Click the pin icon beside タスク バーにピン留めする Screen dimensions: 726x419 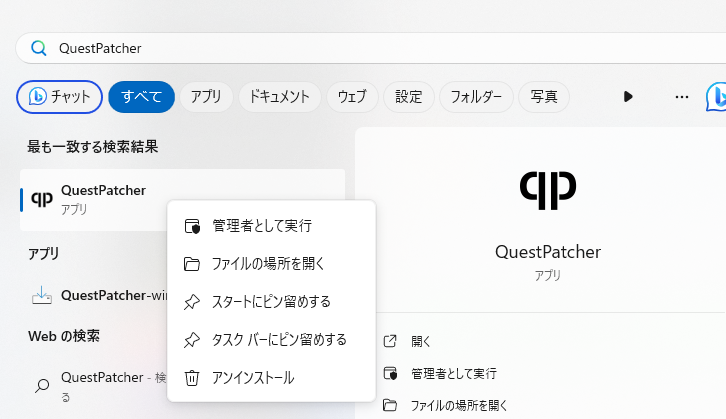click(x=192, y=340)
